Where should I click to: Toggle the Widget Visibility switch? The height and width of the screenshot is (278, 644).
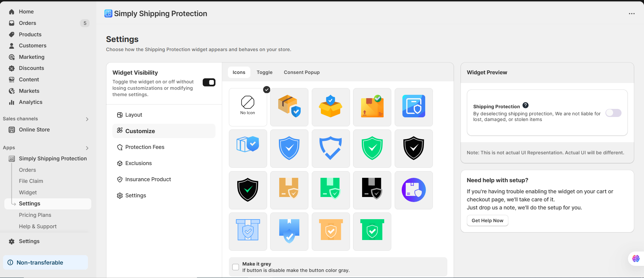[x=209, y=82]
